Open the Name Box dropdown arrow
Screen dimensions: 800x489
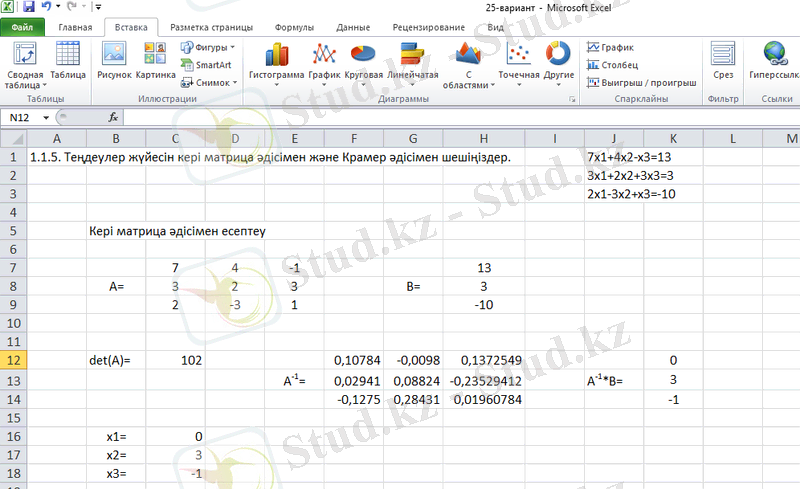[x=46, y=118]
